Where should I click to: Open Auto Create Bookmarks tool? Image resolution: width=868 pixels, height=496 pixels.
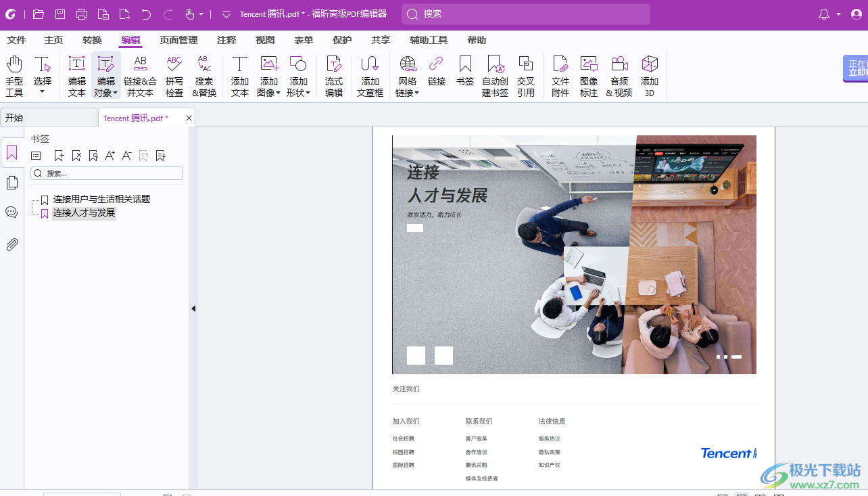pyautogui.click(x=495, y=74)
